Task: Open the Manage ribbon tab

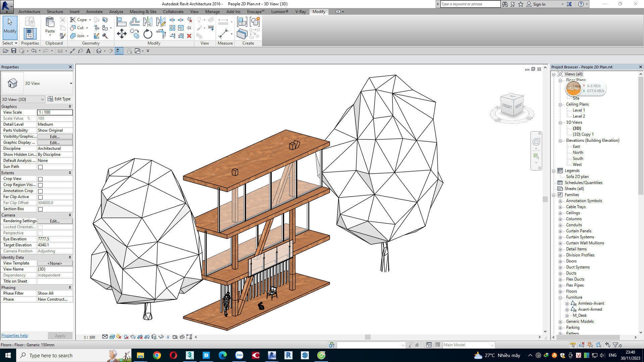Action: tap(212, 11)
